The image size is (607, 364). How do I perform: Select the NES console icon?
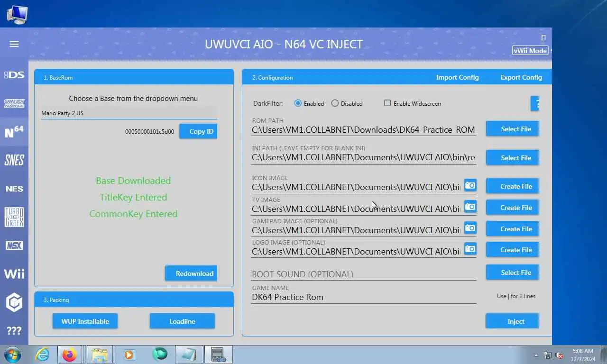click(x=14, y=189)
